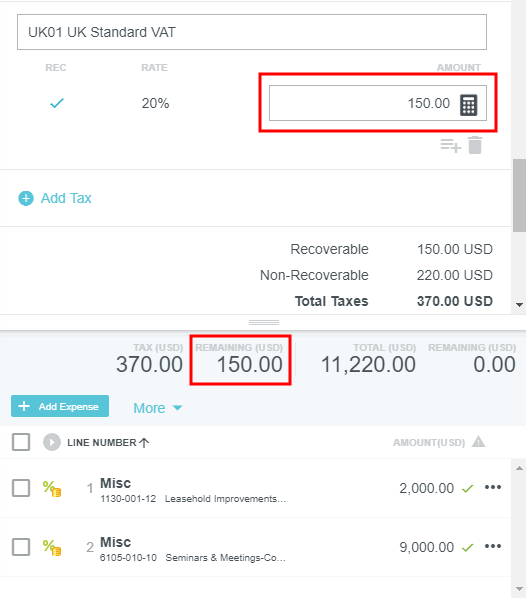Click the tax percent icon on line 1
Image resolution: width=526 pixels, height=598 pixels.
pyautogui.click(x=52, y=489)
